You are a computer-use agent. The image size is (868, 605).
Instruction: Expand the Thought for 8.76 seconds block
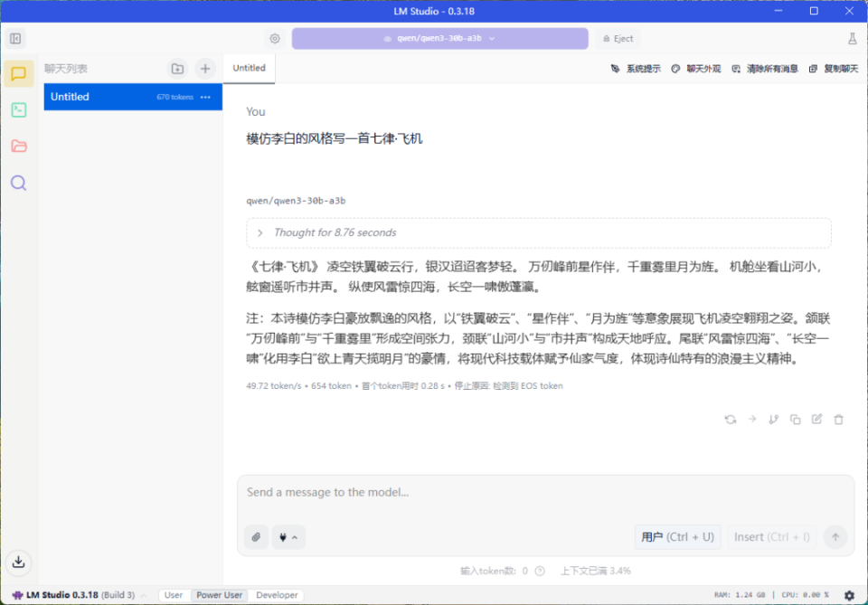click(539, 232)
